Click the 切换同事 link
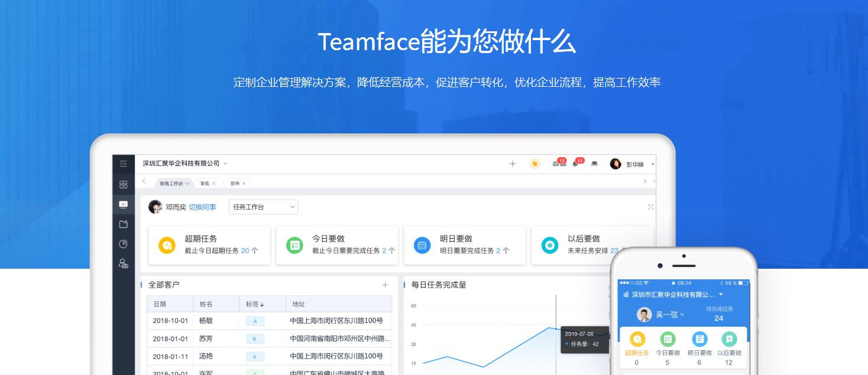Screen dimensions: 868x375 click(x=202, y=207)
